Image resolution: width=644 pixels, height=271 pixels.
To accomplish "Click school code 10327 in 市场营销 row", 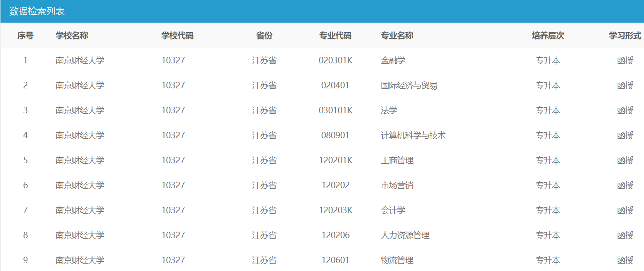I will (x=173, y=185).
